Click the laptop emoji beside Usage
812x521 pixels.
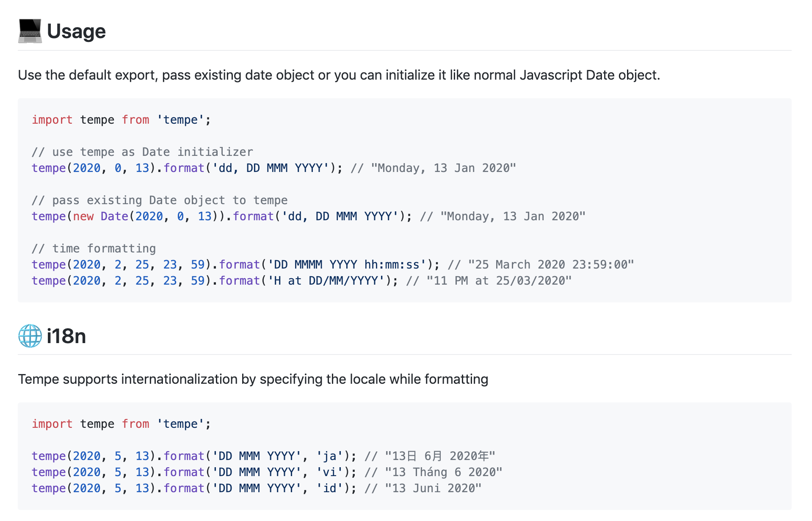[x=30, y=31]
